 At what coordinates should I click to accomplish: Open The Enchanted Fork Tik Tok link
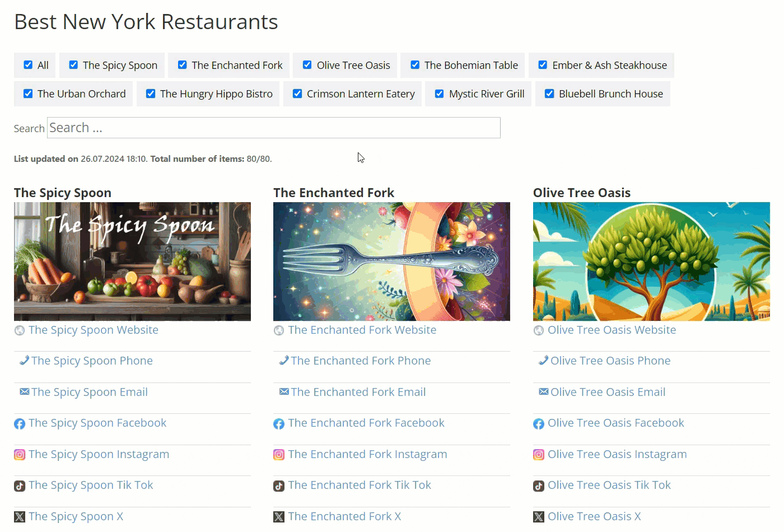tap(360, 485)
